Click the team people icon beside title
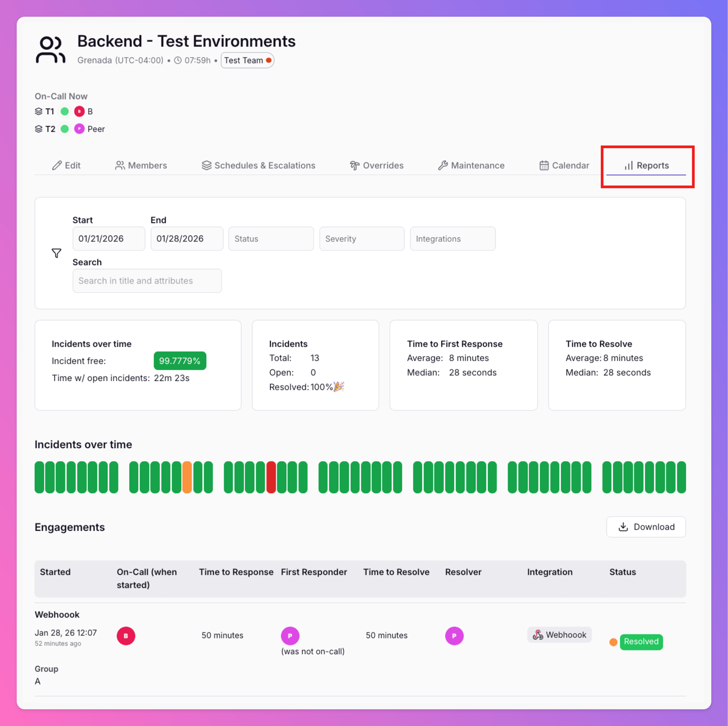Image resolution: width=728 pixels, height=726 pixels. point(50,50)
